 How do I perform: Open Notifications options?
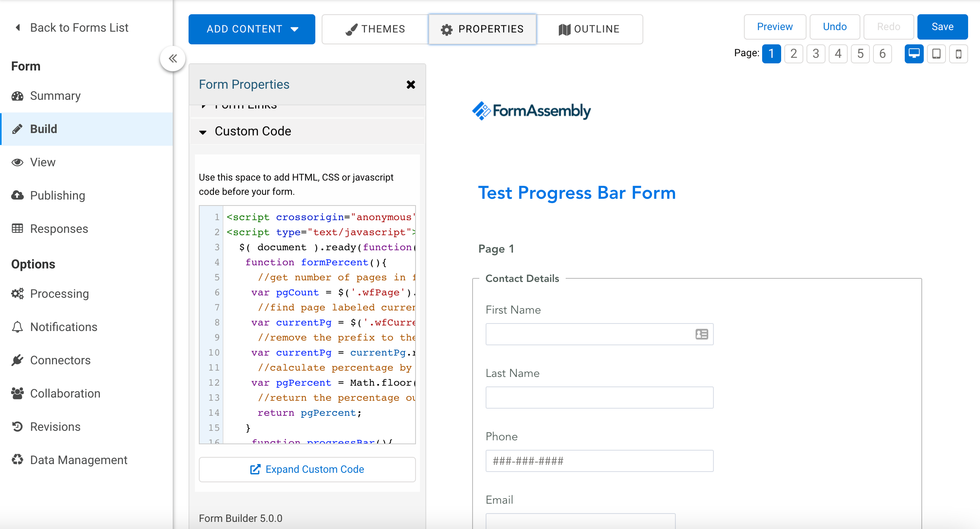click(86, 327)
